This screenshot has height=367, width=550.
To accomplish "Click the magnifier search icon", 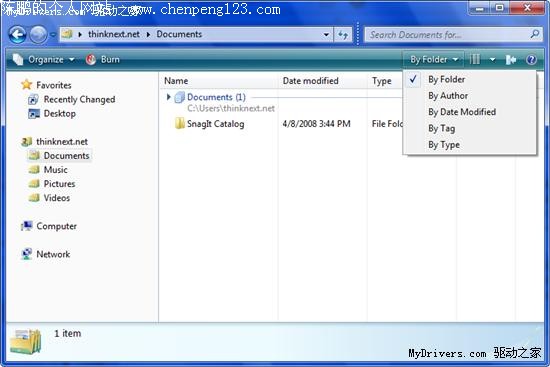I will tap(535, 34).
